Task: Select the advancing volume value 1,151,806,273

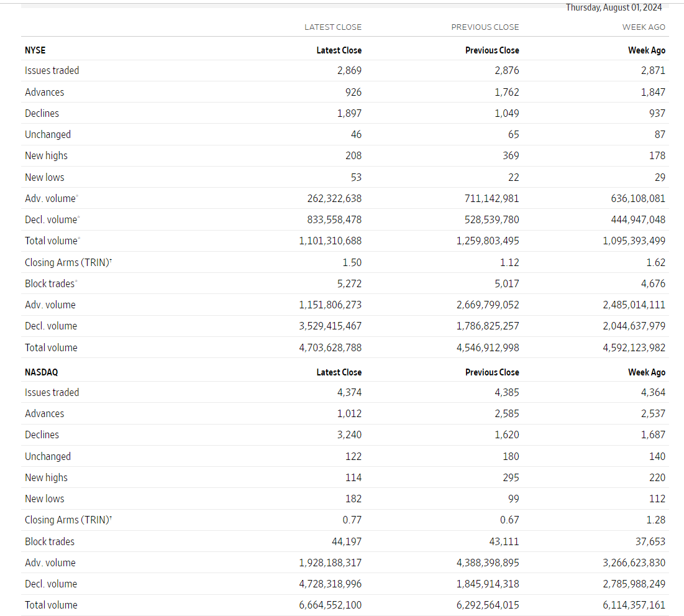Action: click(x=331, y=305)
